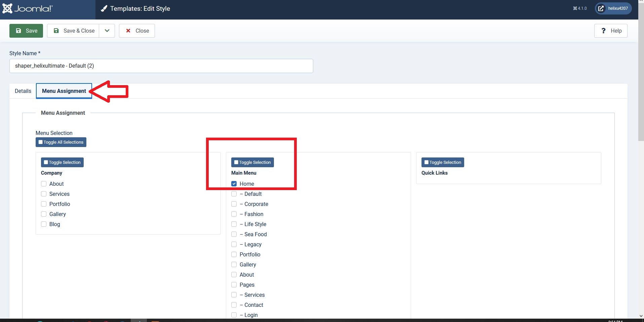Toggle Selection for Main Menu

pos(252,163)
